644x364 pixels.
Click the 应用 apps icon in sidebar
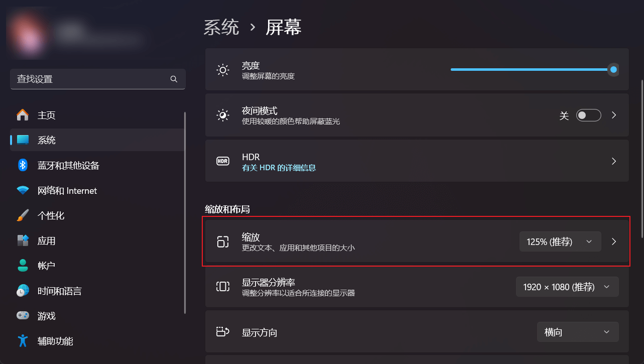(x=23, y=240)
